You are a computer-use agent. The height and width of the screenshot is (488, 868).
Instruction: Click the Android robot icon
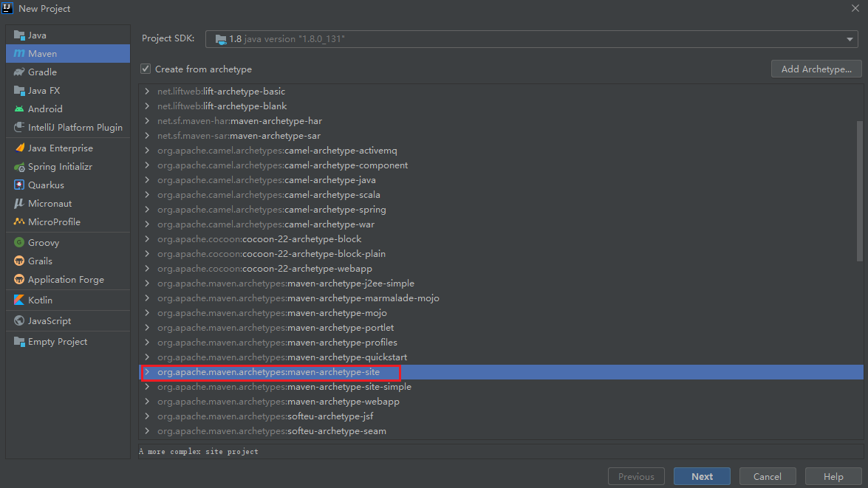(19, 109)
